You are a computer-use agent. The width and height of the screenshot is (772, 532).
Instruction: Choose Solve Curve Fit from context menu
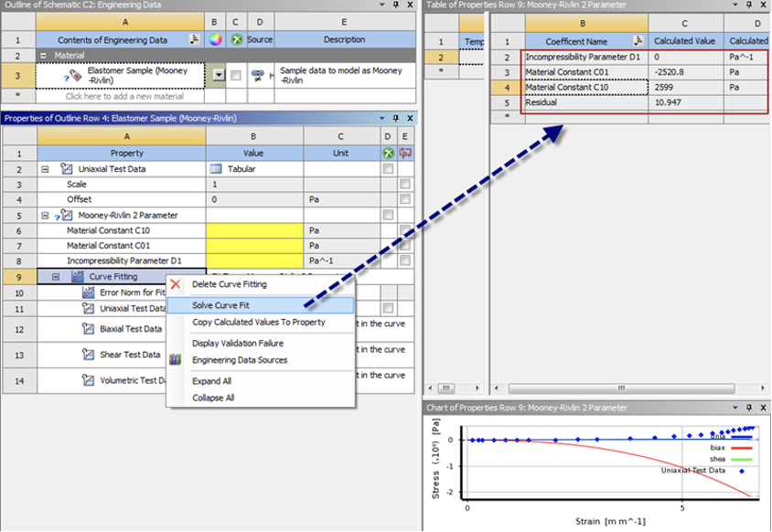point(261,305)
